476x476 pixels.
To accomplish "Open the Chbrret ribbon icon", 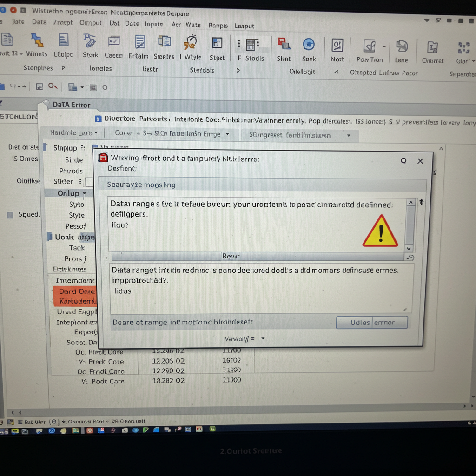I will pyautogui.click(x=432, y=48).
